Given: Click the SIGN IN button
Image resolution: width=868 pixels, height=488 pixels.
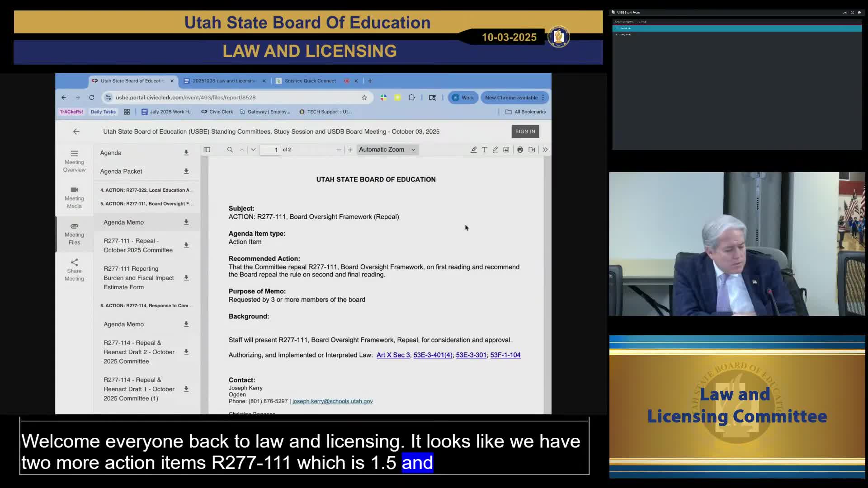Looking at the screenshot, I should click(x=525, y=131).
